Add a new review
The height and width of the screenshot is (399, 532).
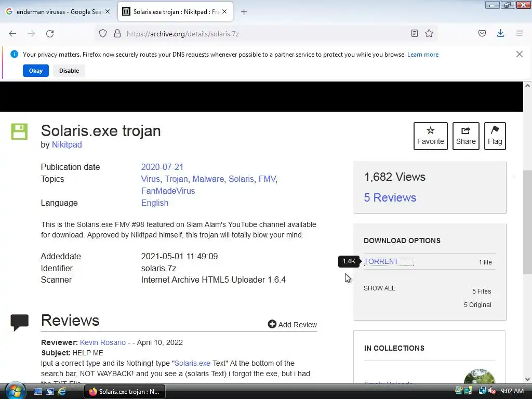292,324
